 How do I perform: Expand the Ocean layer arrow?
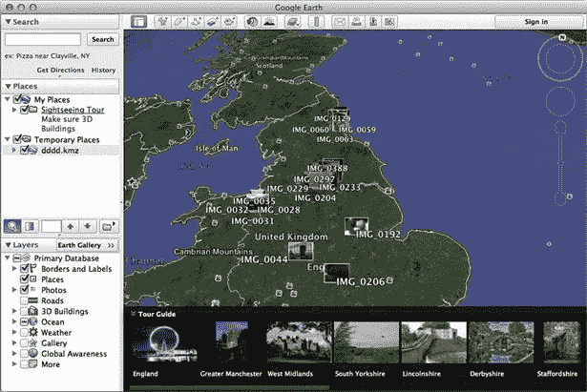click(x=14, y=321)
